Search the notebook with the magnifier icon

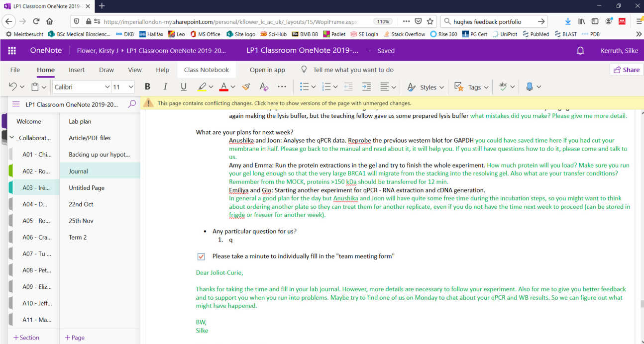pos(132,104)
